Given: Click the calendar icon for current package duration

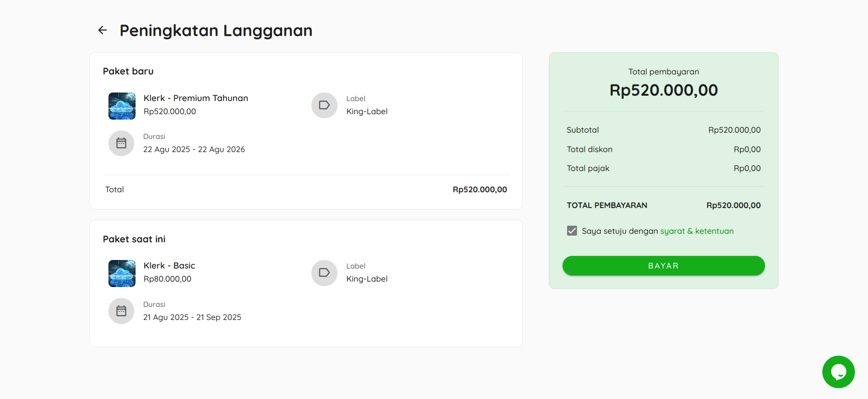Looking at the screenshot, I should pyautogui.click(x=121, y=311).
